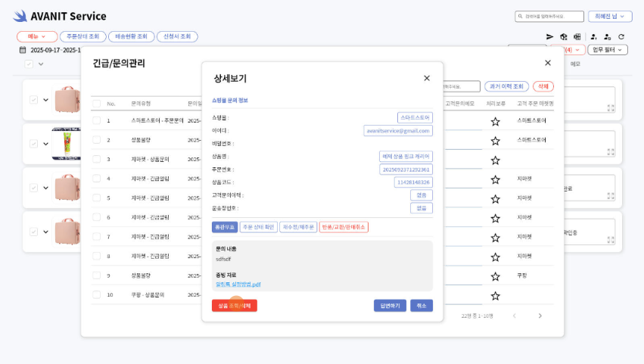Close the 상세보기 detail dialog

[427, 78]
